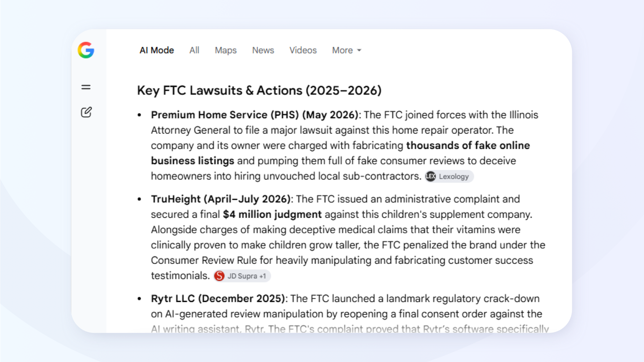Switch to the All tab
Screen dimensions: 644x362
click(x=194, y=50)
